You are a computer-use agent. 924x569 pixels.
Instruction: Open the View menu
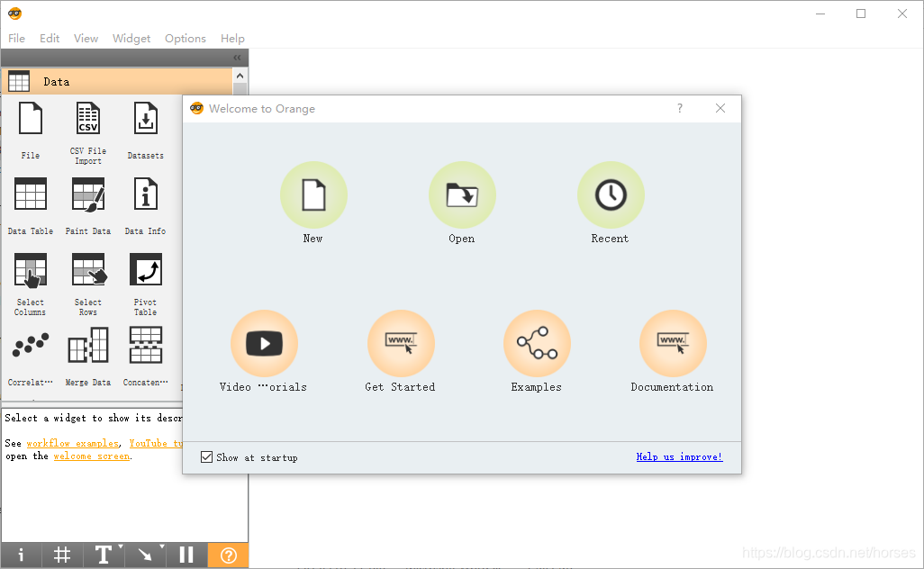(86, 39)
